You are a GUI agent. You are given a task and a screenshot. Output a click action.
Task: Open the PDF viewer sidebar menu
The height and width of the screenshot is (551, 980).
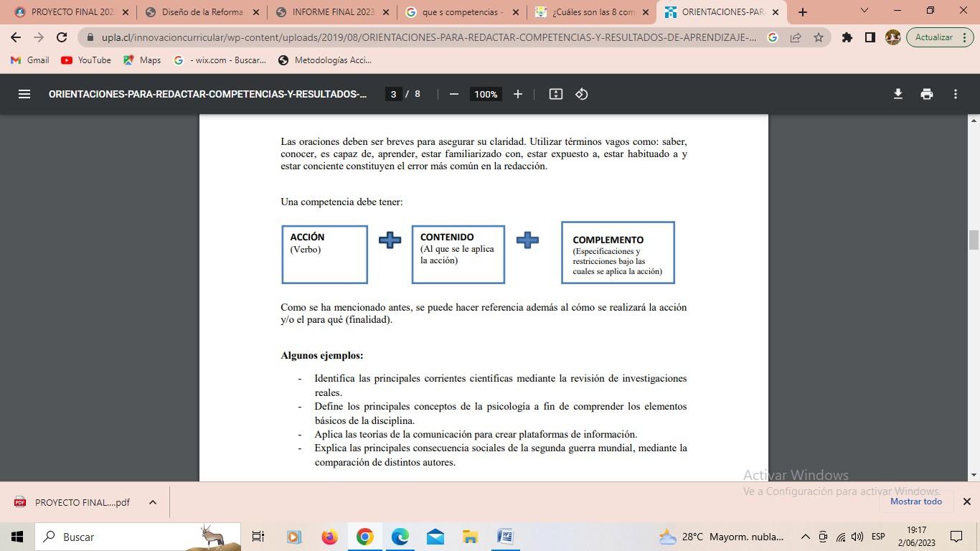tap(24, 94)
